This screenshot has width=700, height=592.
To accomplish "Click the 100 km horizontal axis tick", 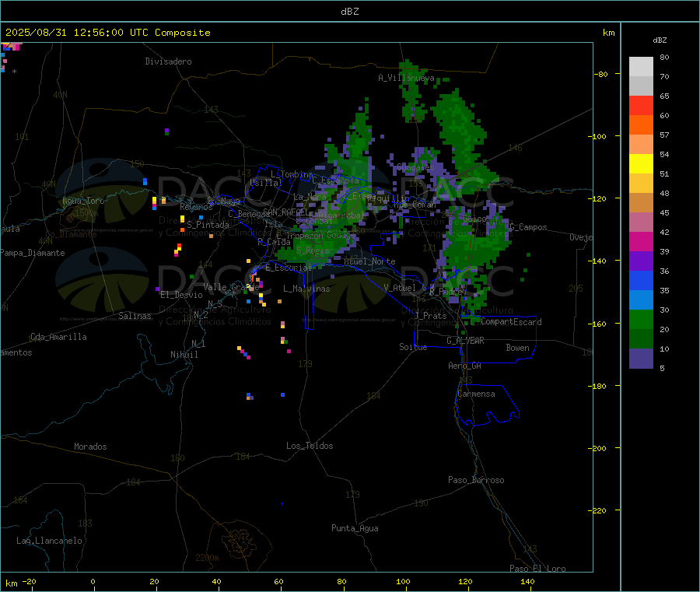I will pos(403,581).
